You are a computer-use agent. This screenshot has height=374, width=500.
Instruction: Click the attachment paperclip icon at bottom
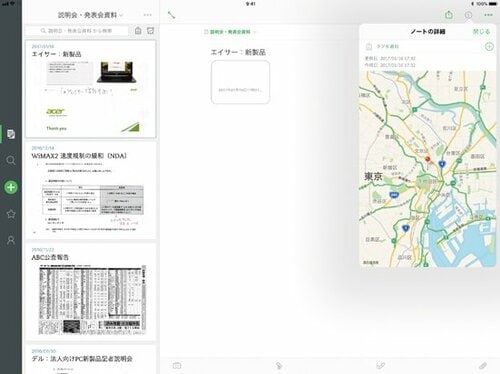pyautogui.click(x=483, y=366)
